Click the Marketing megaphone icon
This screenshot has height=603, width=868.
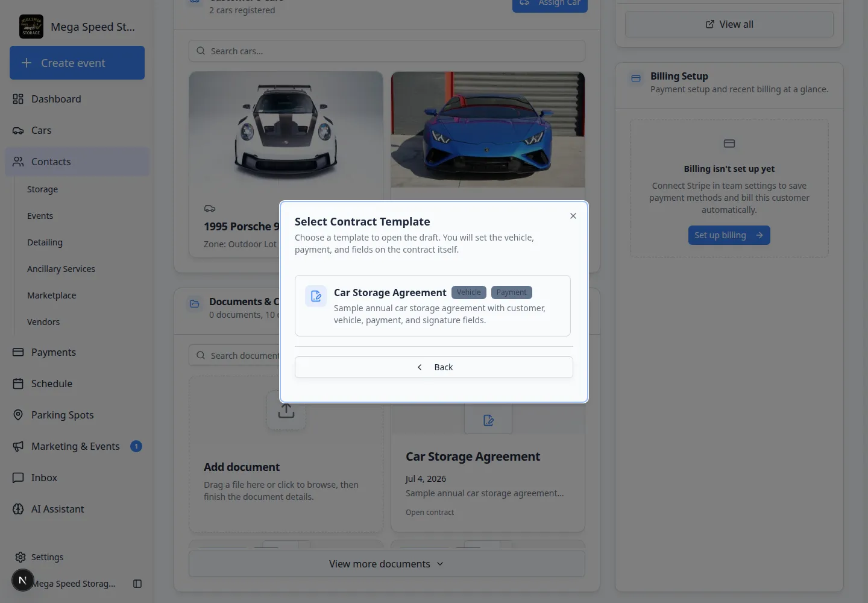pyautogui.click(x=18, y=446)
